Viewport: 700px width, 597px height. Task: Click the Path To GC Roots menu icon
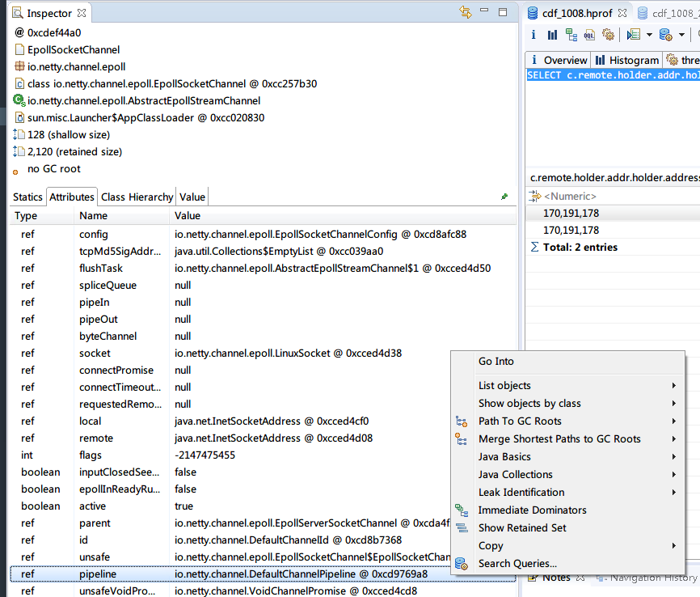462,421
